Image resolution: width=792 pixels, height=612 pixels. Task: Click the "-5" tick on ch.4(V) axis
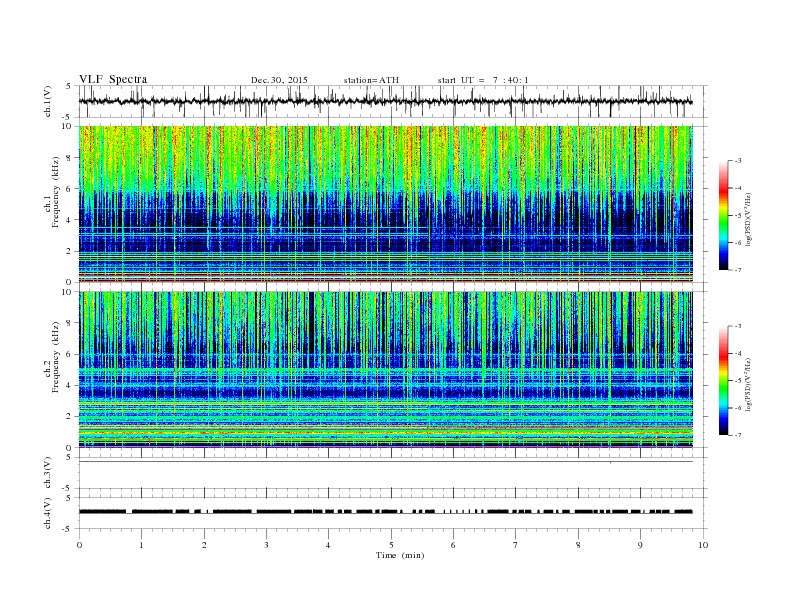click(67, 529)
